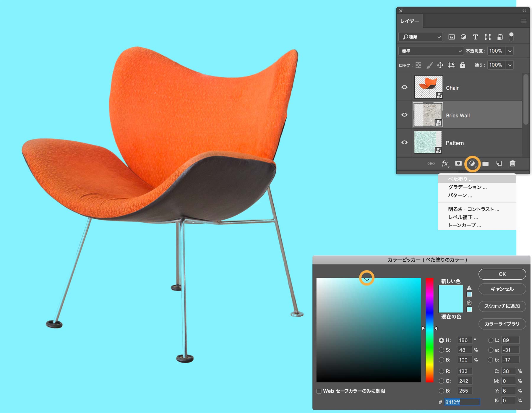This screenshot has width=532, height=413.
Task: Choose グラデーション from the menu
Action: coord(477,187)
